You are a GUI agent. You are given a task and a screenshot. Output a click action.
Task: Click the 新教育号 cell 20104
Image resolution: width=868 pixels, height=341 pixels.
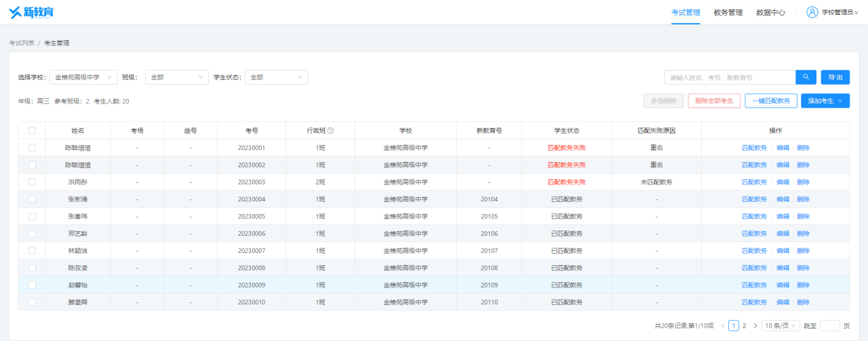click(x=489, y=199)
